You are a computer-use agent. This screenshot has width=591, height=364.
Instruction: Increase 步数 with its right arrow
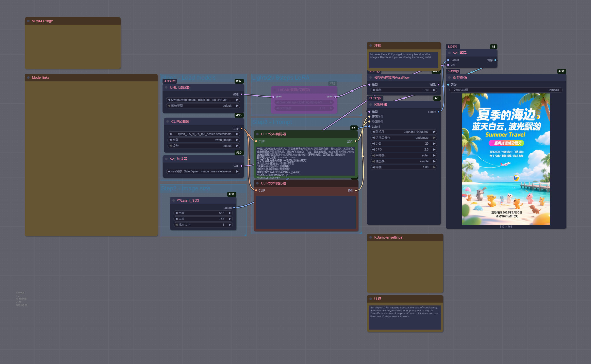pyautogui.click(x=434, y=144)
